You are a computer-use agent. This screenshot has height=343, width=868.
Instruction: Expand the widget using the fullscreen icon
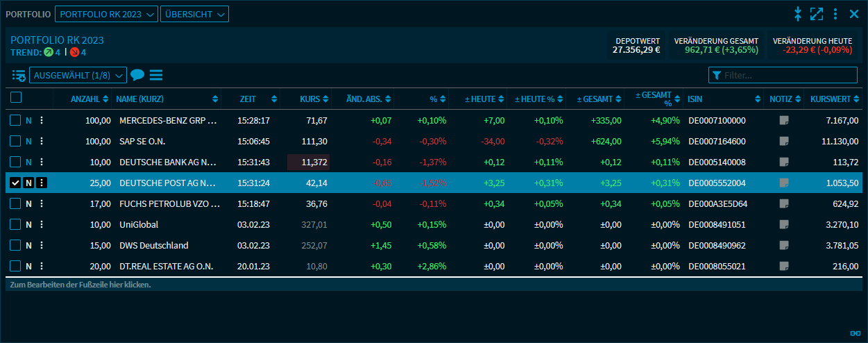pyautogui.click(x=817, y=14)
